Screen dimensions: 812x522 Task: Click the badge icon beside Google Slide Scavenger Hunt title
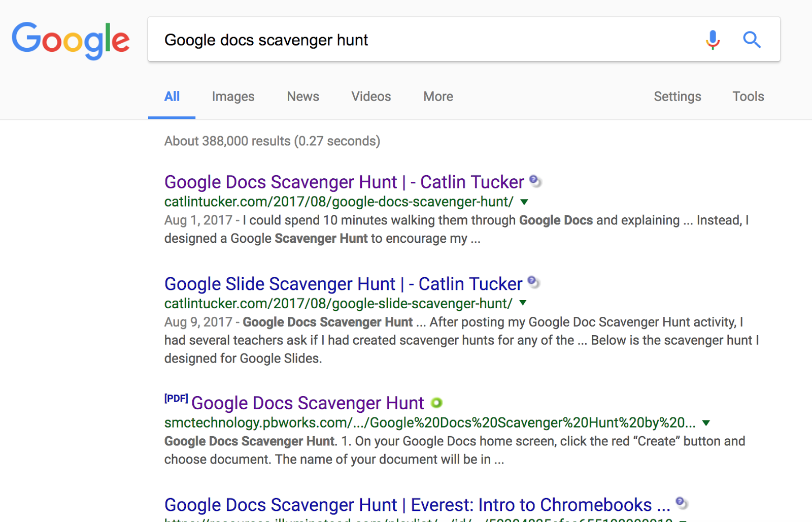533,282
